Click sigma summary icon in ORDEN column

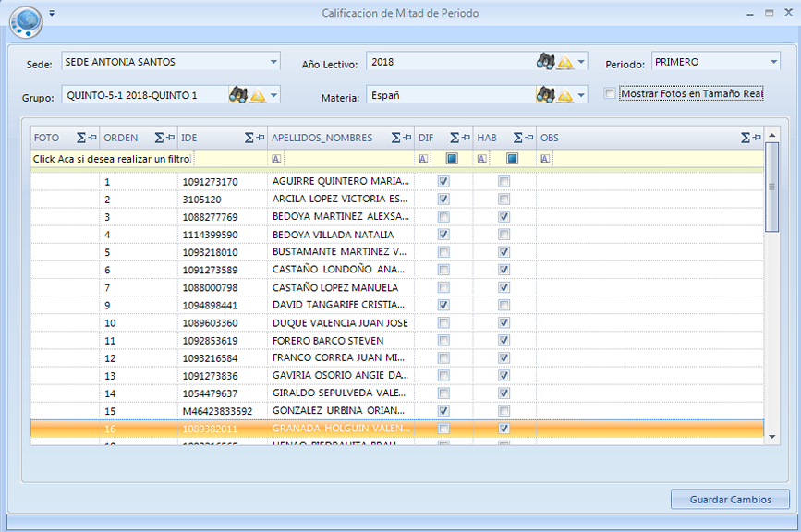tap(159, 138)
